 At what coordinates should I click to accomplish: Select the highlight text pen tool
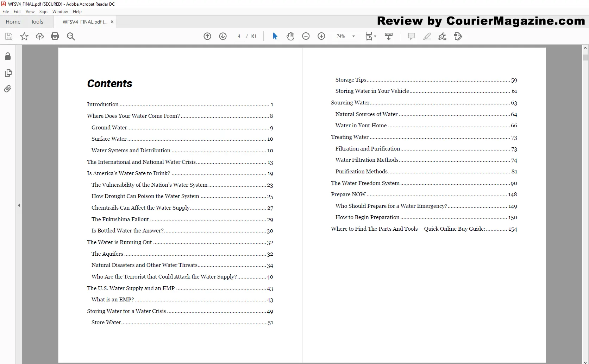click(x=427, y=36)
